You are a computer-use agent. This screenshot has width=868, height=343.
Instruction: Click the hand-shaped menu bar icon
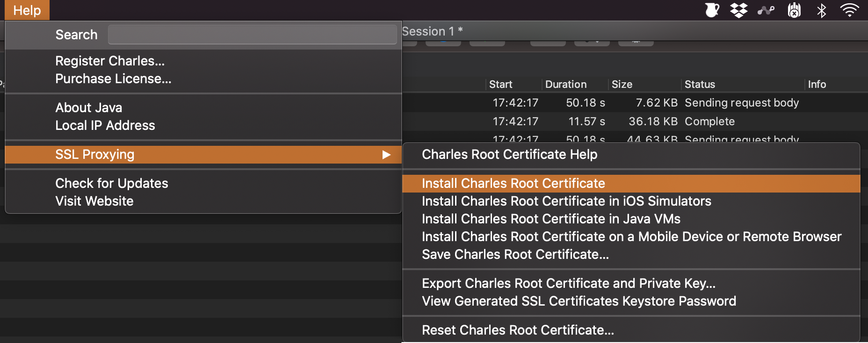[794, 10]
